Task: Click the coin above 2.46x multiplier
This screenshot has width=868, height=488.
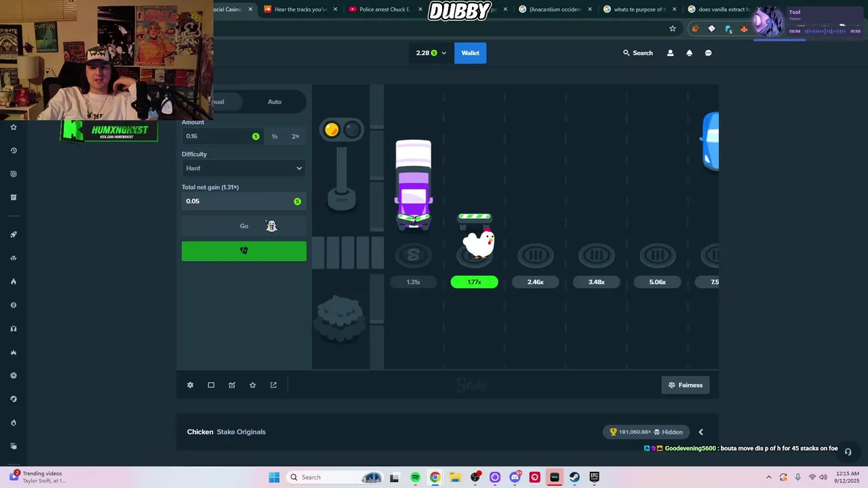Action: pyautogui.click(x=536, y=256)
